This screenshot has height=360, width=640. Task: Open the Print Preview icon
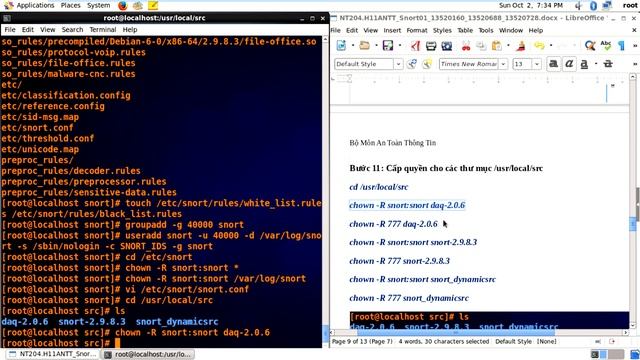[x=447, y=46]
